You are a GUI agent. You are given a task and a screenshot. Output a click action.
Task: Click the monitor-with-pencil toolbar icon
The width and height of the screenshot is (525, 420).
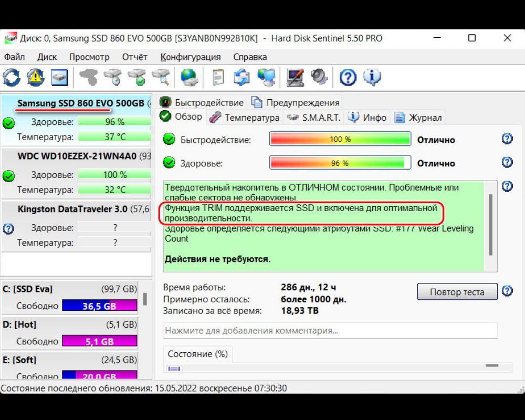tap(295, 77)
